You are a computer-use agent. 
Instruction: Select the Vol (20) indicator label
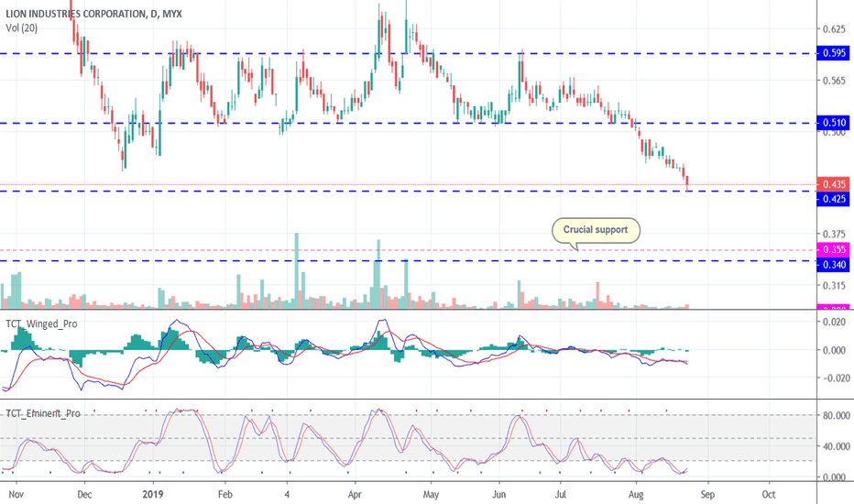(22, 27)
